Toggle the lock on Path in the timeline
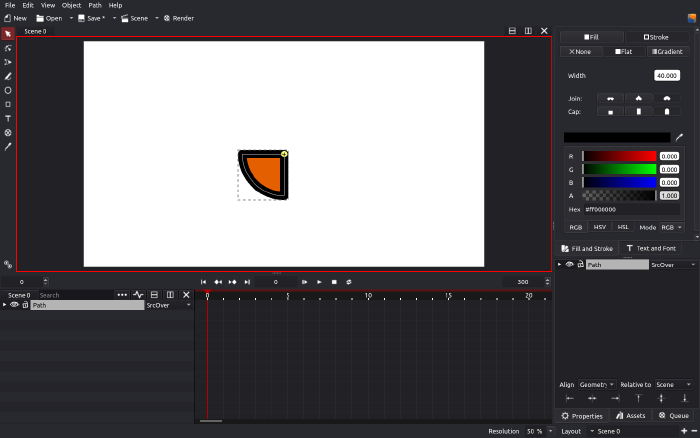The height and width of the screenshot is (438, 700). pos(25,305)
